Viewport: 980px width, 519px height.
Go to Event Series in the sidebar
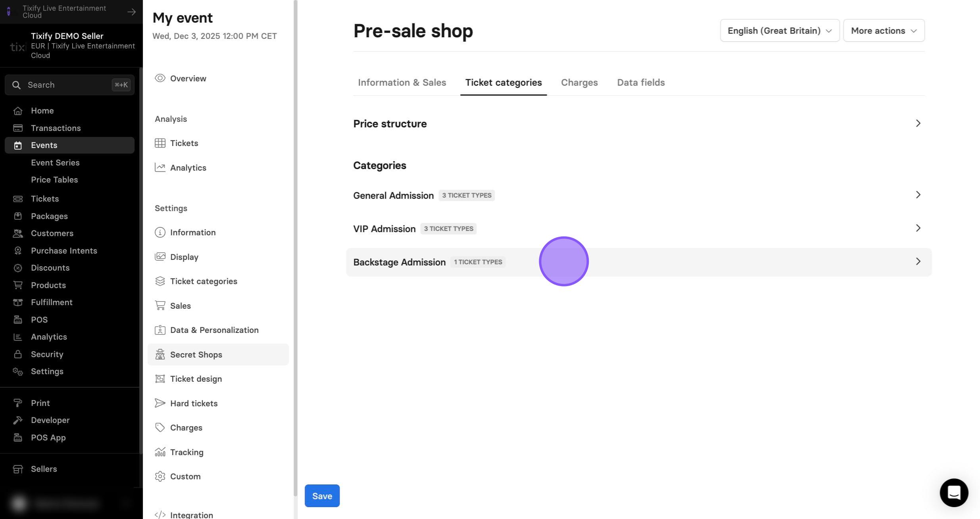click(55, 163)
